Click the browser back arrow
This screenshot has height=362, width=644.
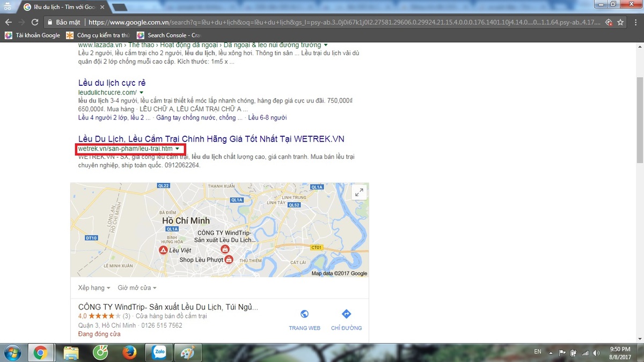pyautogui.click(x=9, y=23)
